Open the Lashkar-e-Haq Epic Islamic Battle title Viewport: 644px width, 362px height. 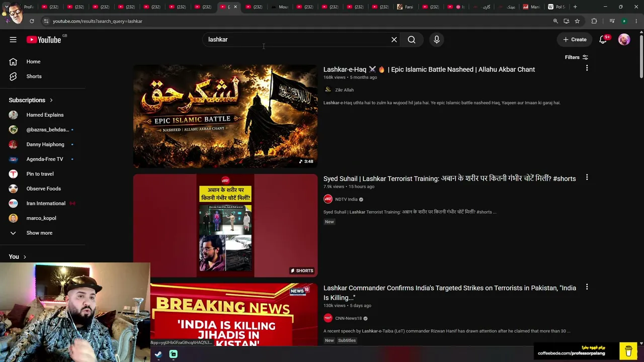point(429,69)
